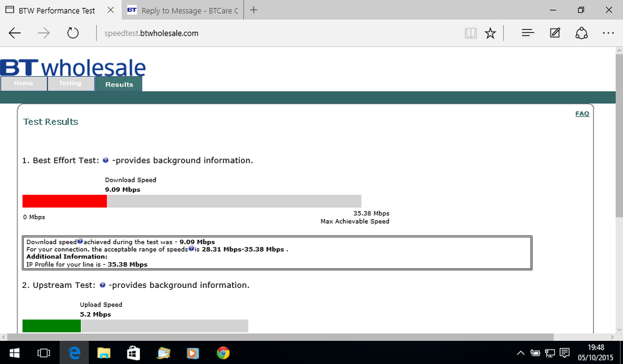Viewport: 623px width, 364px height.
Task: Open Edge More actions ellipsis menu
Action: coord(608,33)
